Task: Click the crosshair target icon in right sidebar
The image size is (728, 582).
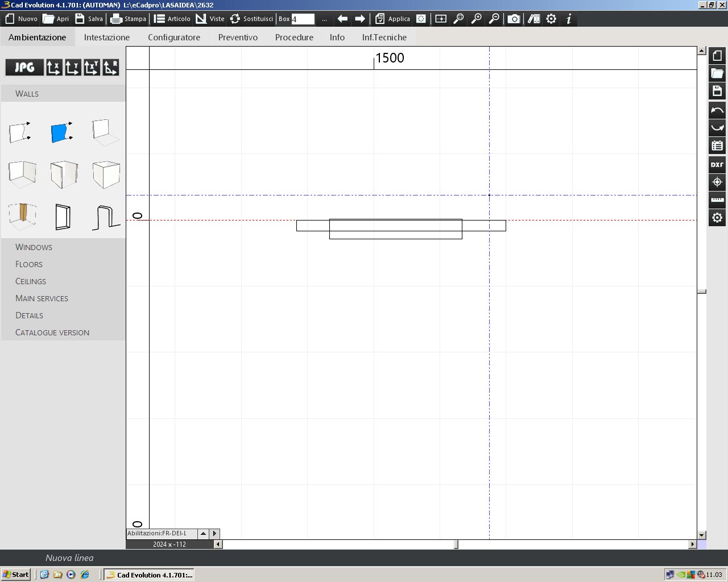Action: point(717,182)
